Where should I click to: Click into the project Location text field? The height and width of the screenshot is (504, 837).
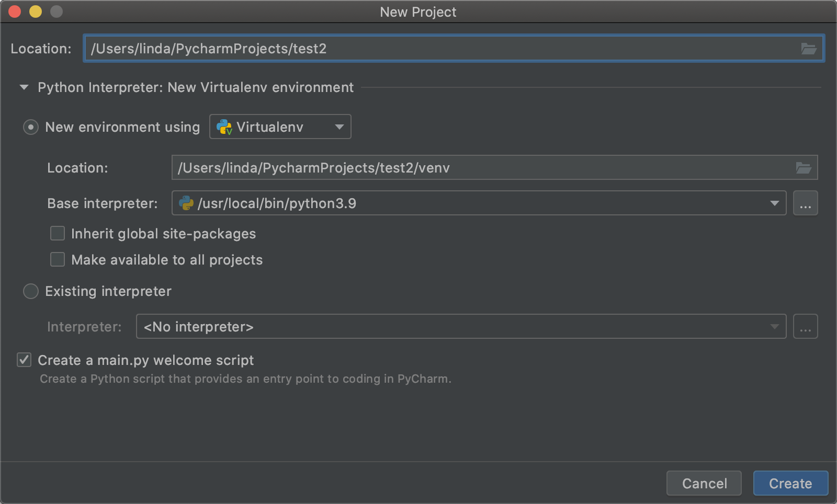point(439,49)
